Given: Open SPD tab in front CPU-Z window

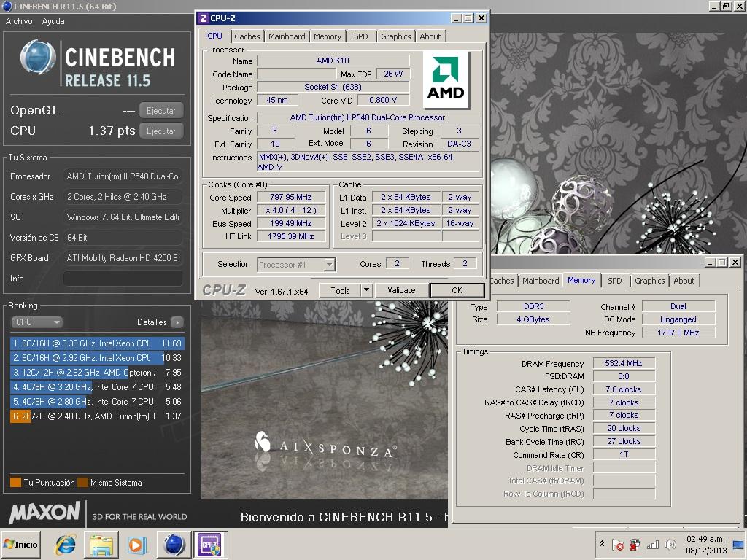Looking at the screenshot, I should (x=360, y=36).
